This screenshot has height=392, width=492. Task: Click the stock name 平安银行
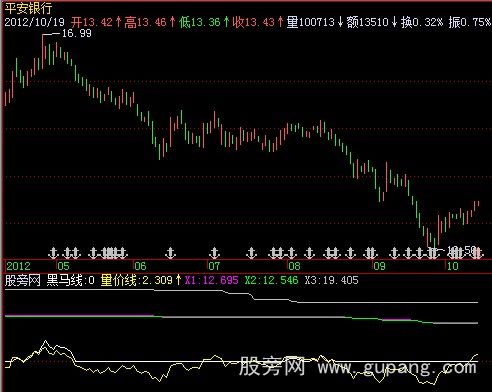pos(28,8)
